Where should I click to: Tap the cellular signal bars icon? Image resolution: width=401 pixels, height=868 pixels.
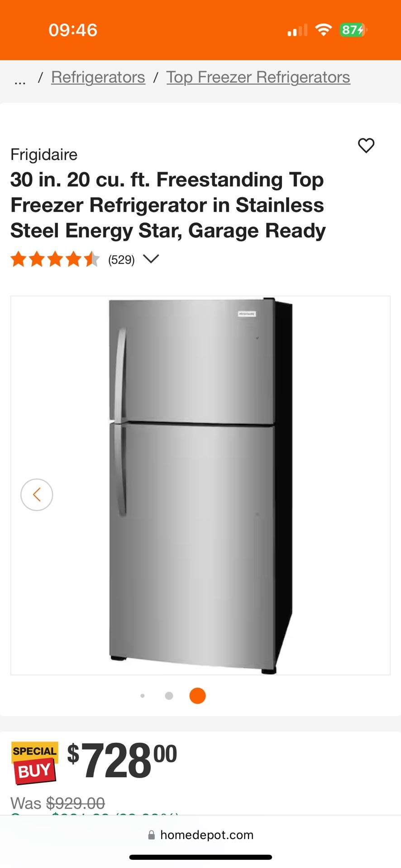click(297, 30)
